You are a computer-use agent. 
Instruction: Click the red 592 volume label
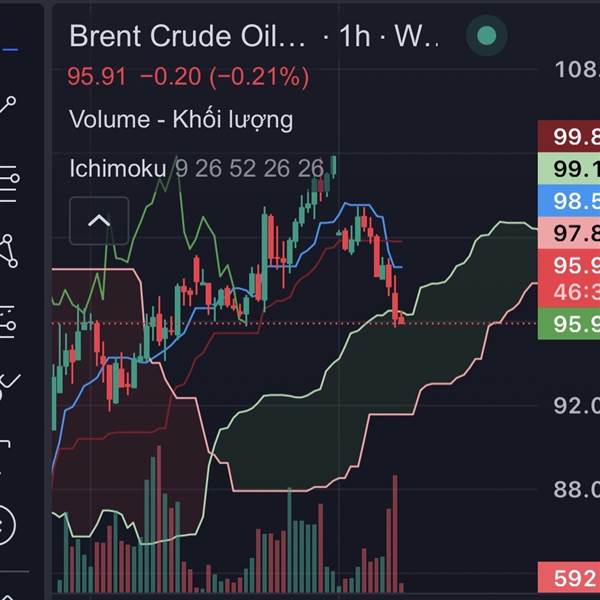click(568, 576)
